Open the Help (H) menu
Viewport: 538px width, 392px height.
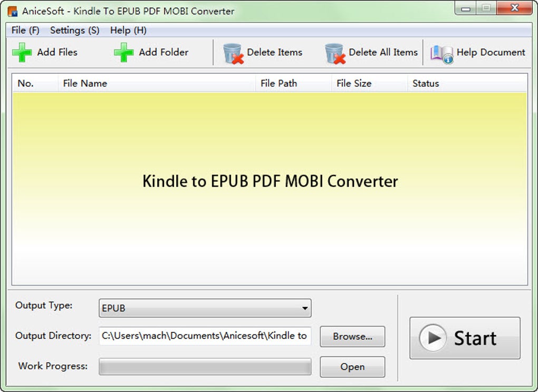coord(128,30)
